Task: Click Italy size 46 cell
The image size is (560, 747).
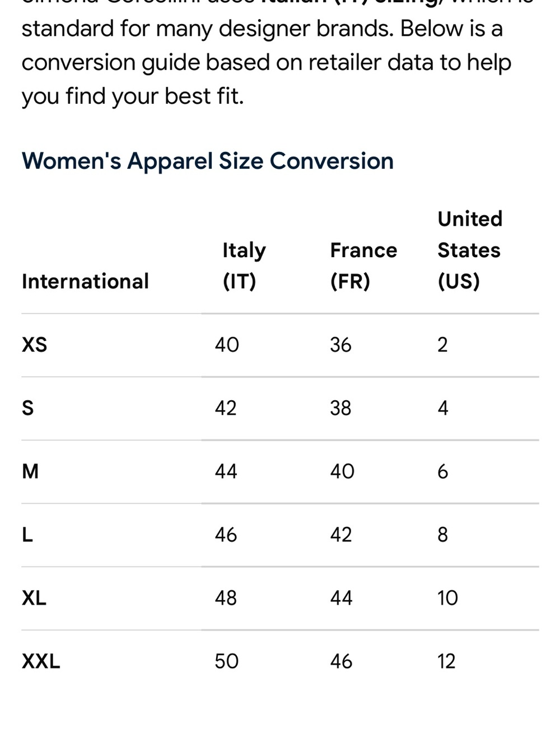Action: (x=226, y=535)
